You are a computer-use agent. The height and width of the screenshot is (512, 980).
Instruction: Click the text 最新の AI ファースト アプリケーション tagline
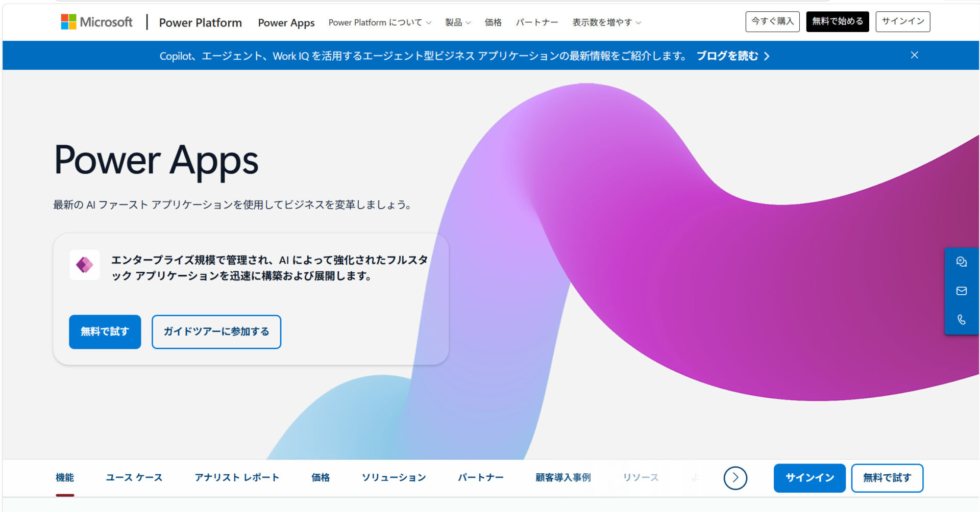232,204
